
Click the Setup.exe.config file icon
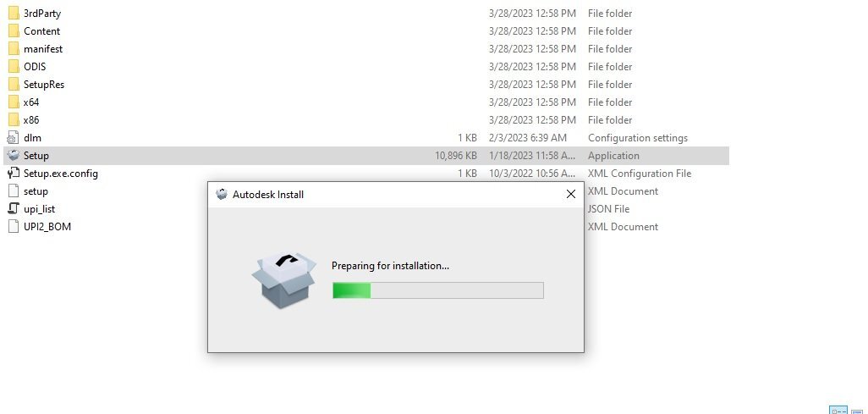coord(14,174)
